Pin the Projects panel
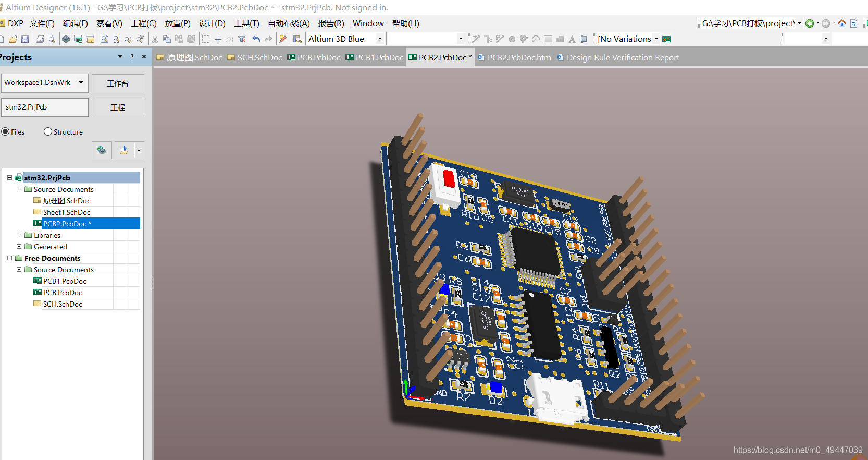This screenshot has height=460, width=868. 132,57
